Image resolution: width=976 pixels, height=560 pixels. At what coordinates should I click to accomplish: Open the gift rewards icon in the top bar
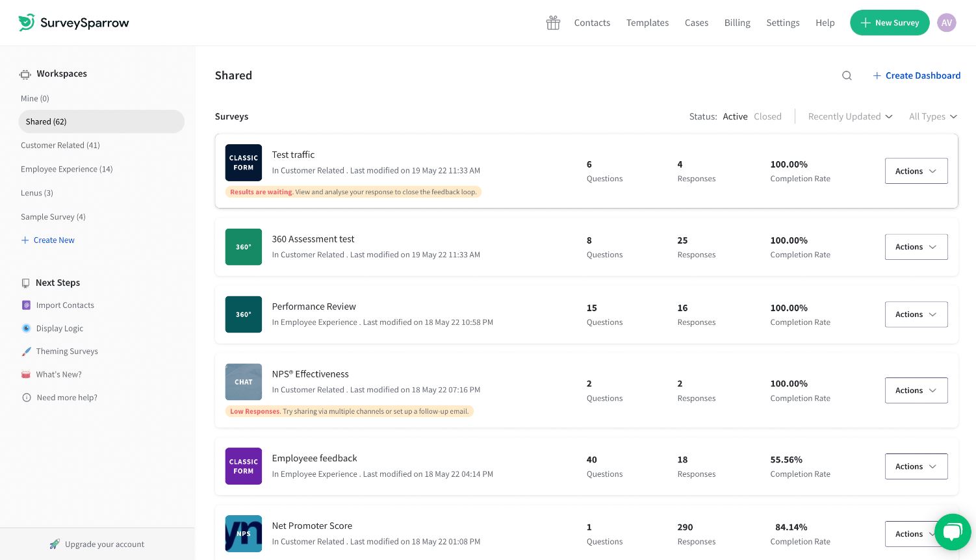point(553,22)
